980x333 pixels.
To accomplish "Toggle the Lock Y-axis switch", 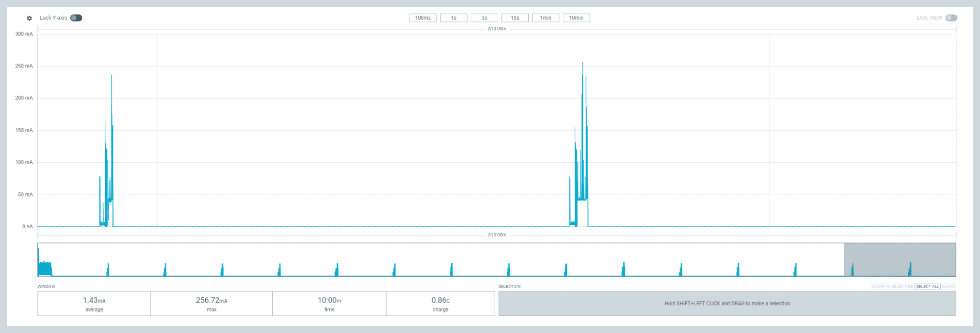I will click(x=76, y=18).
